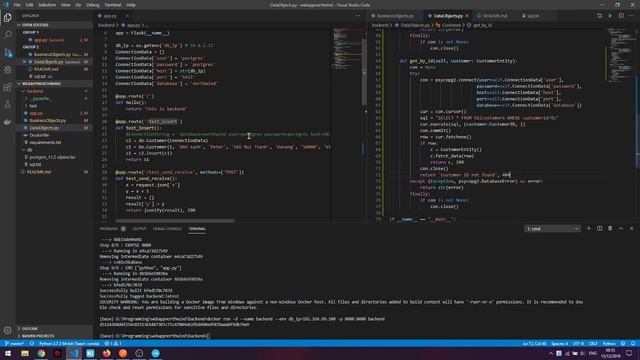Change indentation via Spaces: 4
The height and width of the screenshot is (360, 640).
[559, 344]
